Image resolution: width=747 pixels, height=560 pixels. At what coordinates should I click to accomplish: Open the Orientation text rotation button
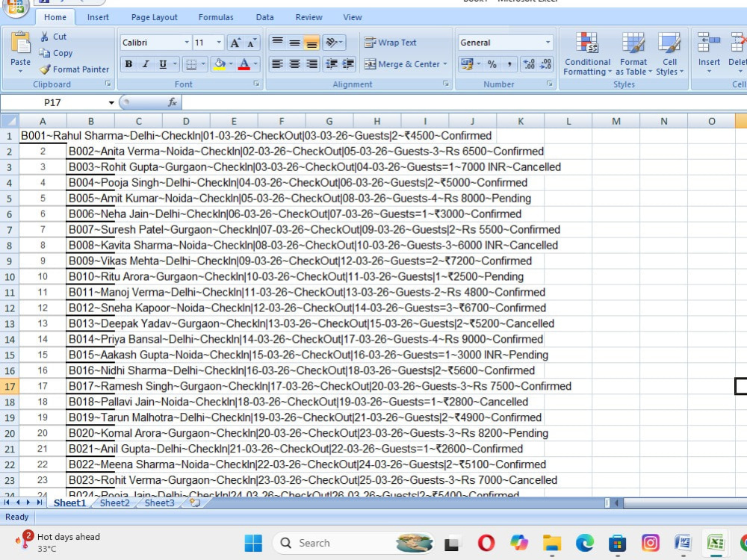pos(334,43)
